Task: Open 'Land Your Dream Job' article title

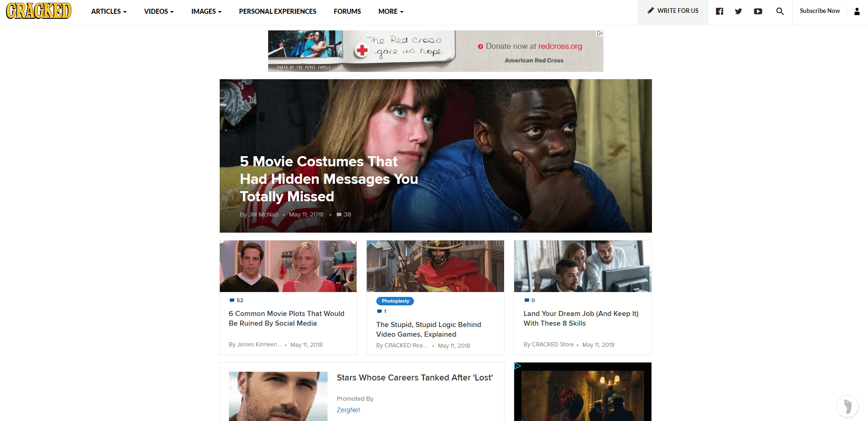Action: [581, 318]
